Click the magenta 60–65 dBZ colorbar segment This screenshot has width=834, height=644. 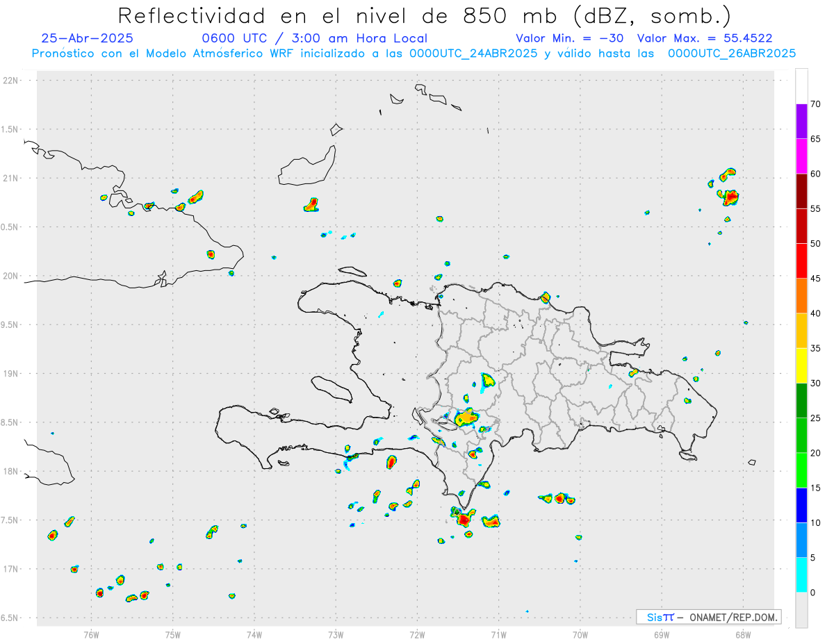[801, 156]
